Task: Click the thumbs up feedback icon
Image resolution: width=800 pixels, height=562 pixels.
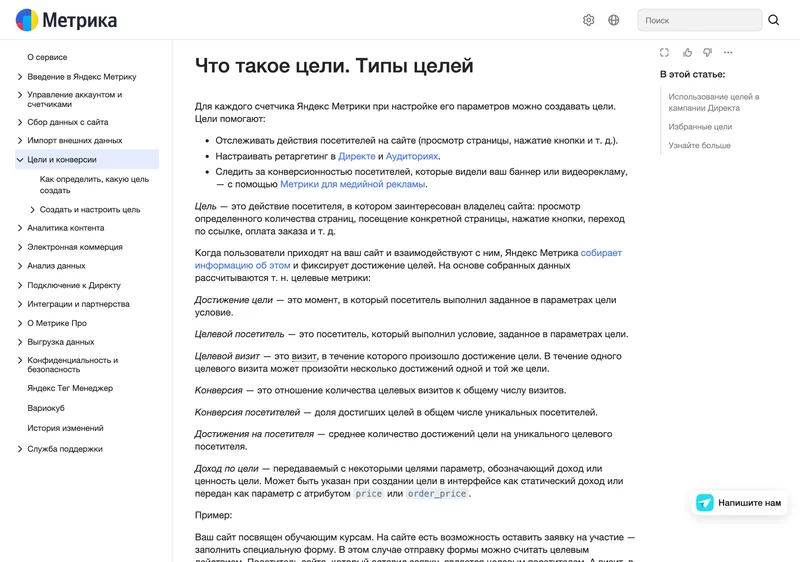Action: pyautogui.click(x=687, y=53)
